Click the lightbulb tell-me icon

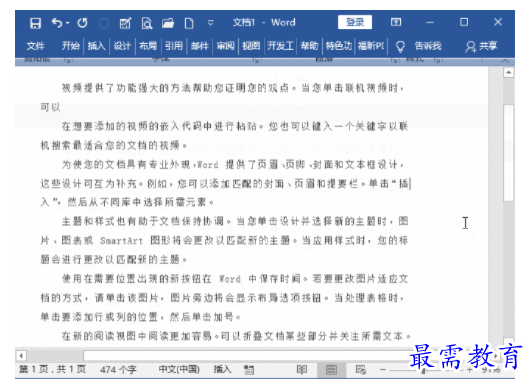400,46
